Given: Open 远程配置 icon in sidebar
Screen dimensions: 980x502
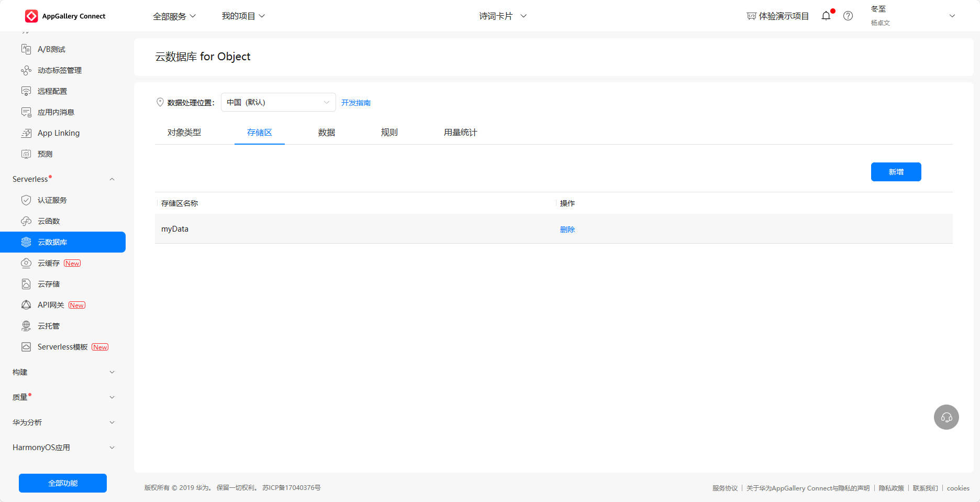Looking at the screenshot, I should coord(26,91).
